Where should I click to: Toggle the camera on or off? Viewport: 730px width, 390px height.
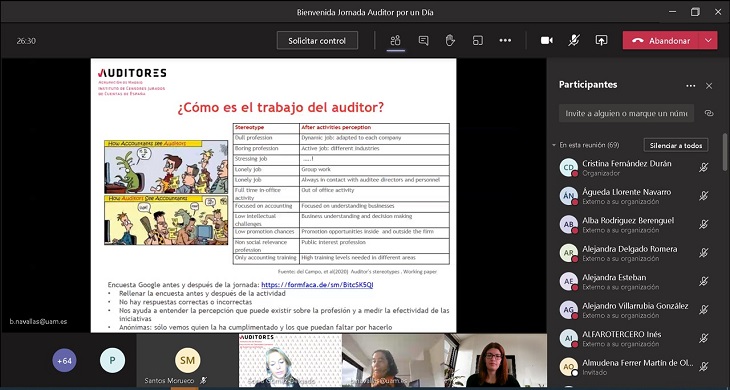tap(547, 40)
